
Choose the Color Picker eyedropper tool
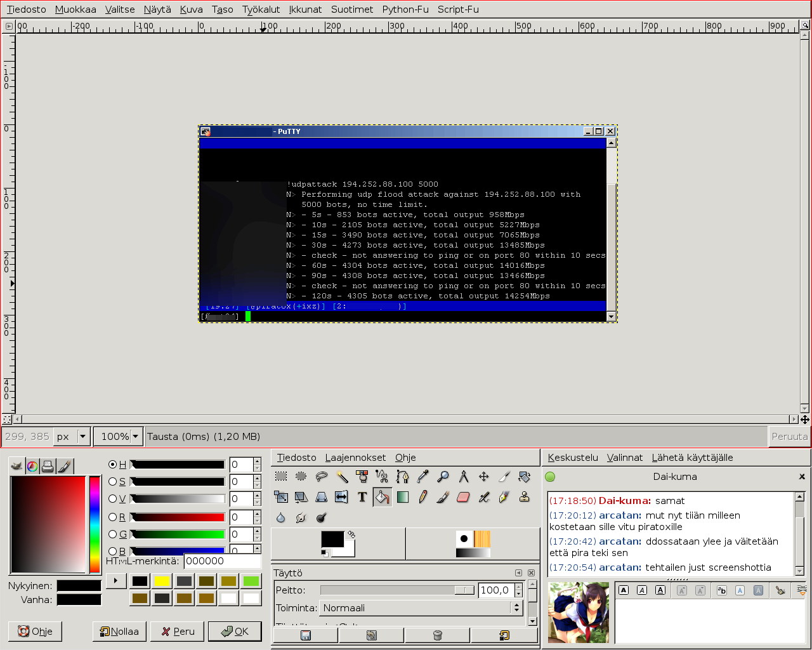(422, 477)
